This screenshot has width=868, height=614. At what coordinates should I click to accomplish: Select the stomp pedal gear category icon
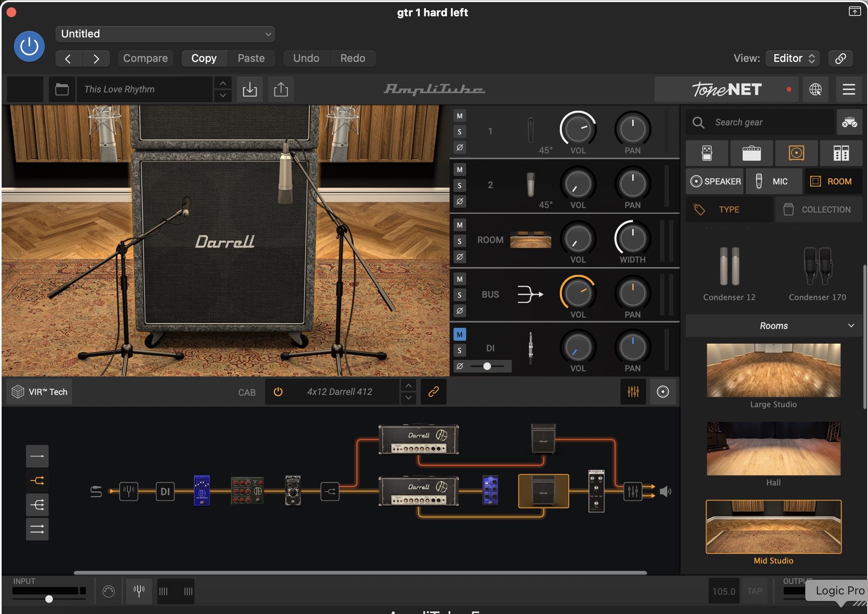(707, 153)
